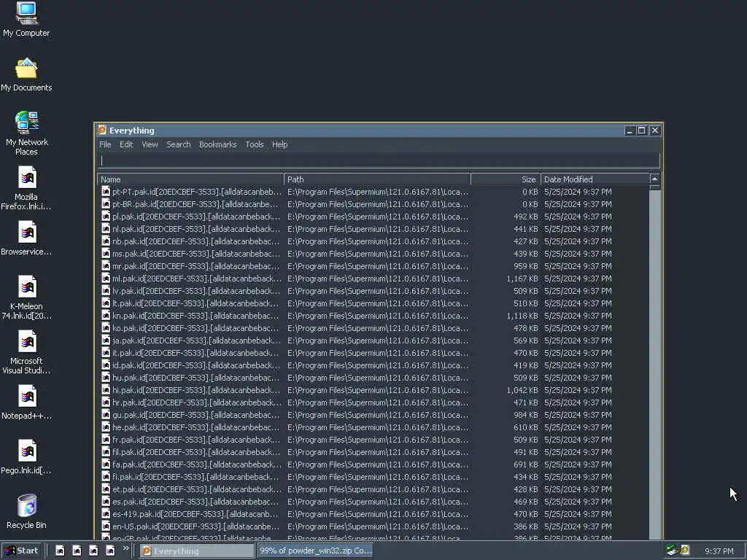Click the file icon of hu.pak row
This screenshot has width=747, height=560.
click(106, 377)
